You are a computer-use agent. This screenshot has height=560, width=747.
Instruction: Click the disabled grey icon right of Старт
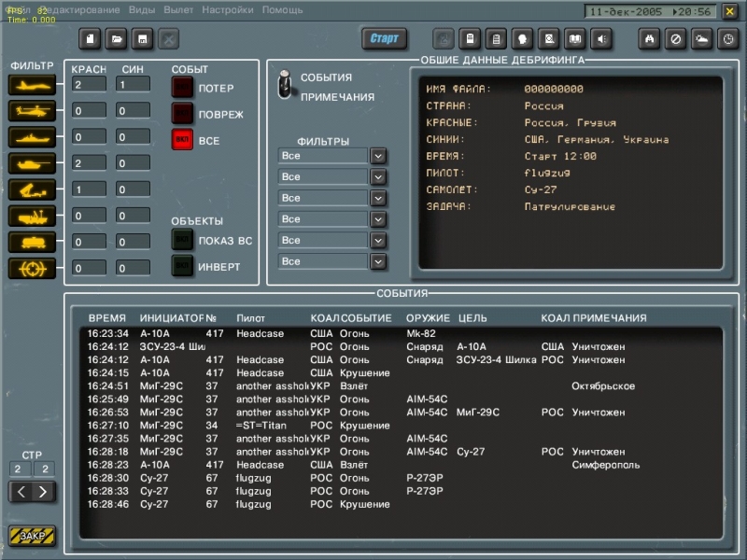443,39
